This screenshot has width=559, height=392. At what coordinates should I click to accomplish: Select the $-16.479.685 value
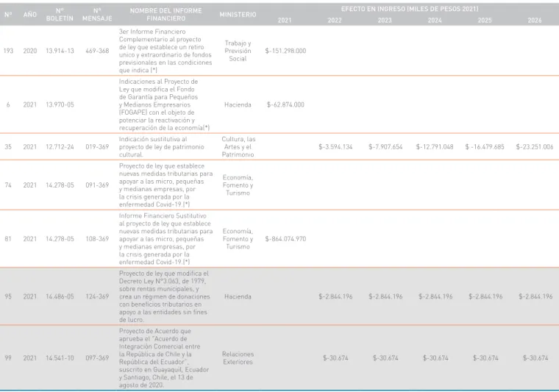[485, 147]
